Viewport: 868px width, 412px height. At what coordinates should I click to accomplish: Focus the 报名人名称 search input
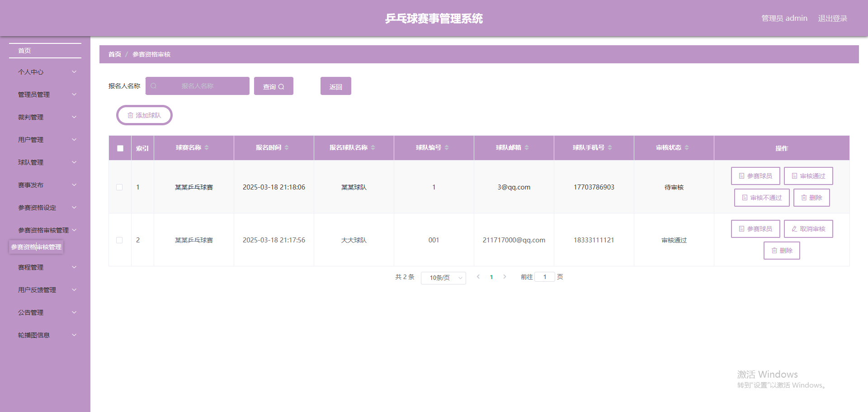coord(198,86)
